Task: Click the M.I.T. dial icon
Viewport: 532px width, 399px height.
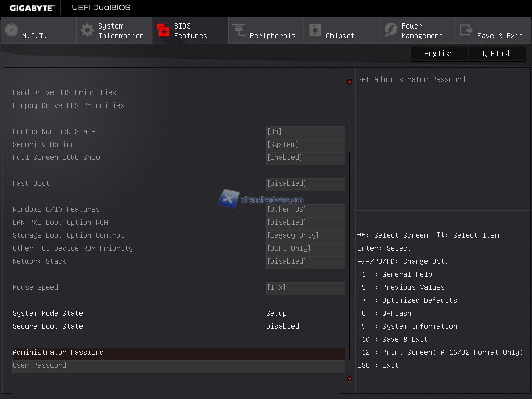Action: 11,30
